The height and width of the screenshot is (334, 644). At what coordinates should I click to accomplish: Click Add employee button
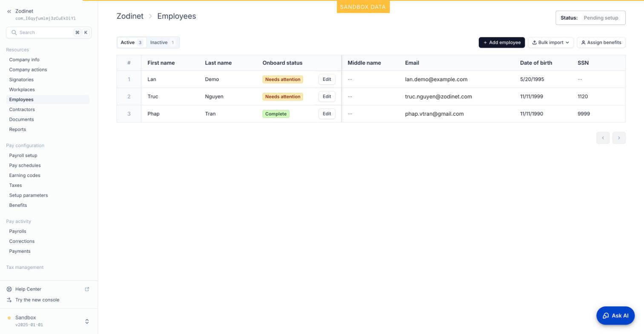(502, 43)
